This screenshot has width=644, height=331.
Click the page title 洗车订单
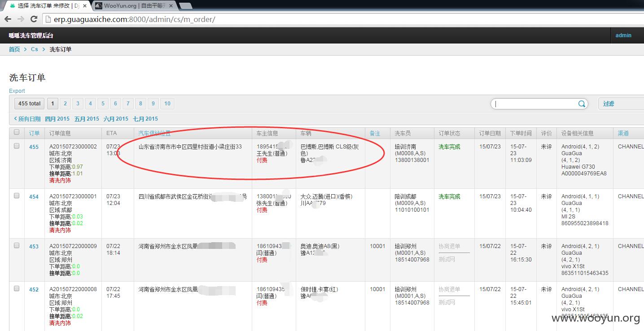pos(27,78)
